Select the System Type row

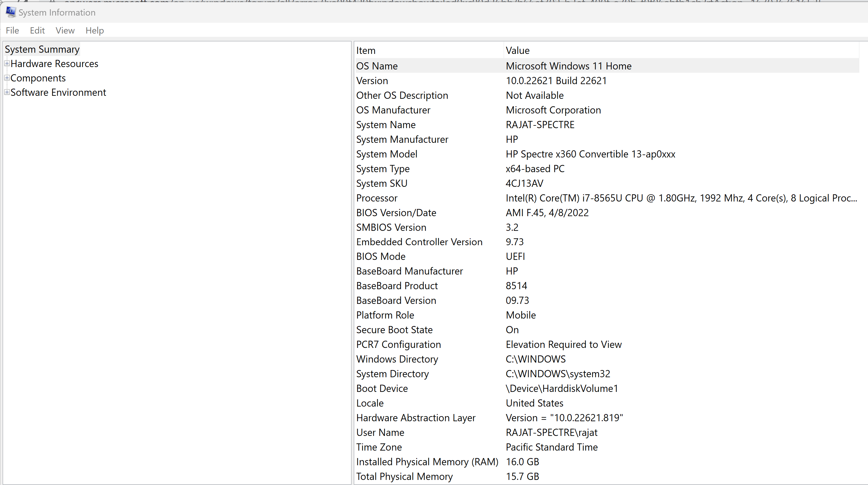(607, 169)
